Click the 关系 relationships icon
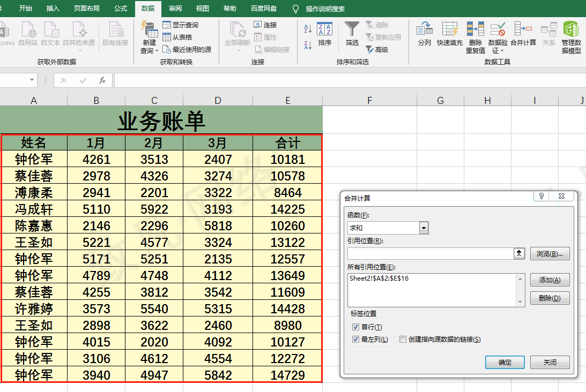 coord(548,30)
